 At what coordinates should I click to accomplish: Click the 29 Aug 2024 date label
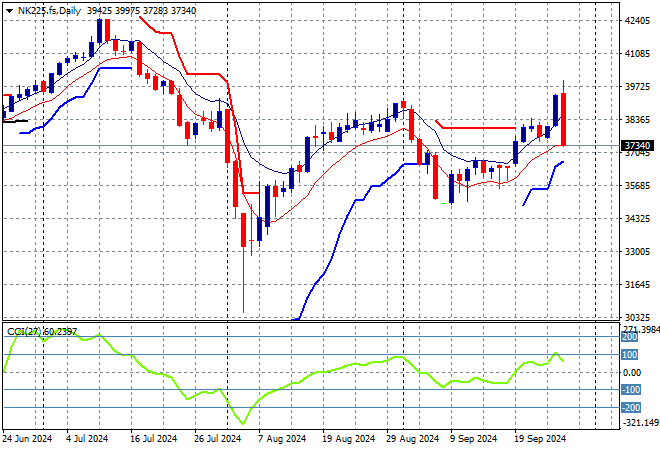click(x=412, y=439)
